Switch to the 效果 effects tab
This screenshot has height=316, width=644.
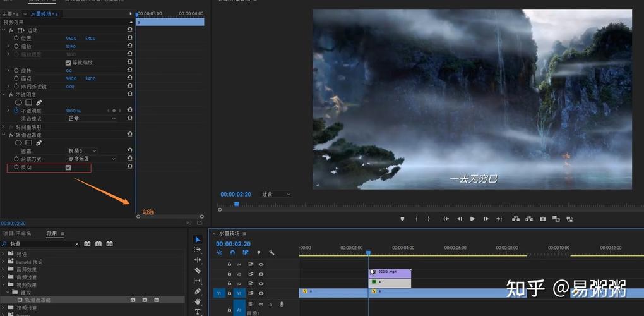[x=52, y=233]
